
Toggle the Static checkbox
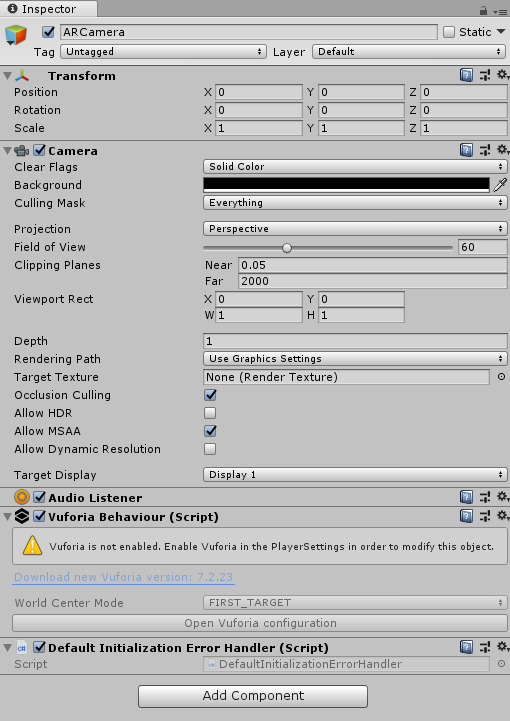click(x=449, y=32)
